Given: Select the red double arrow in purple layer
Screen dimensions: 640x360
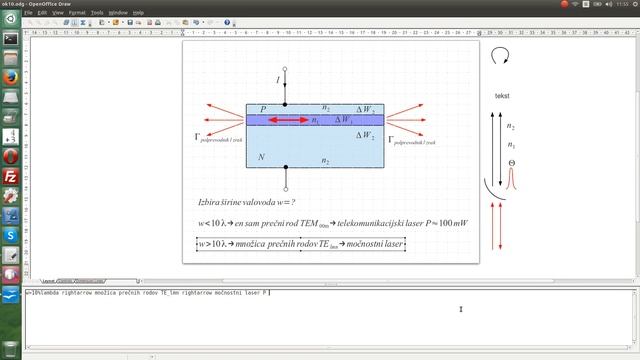Looking at the screenshot, I should (x=288, y=120).
